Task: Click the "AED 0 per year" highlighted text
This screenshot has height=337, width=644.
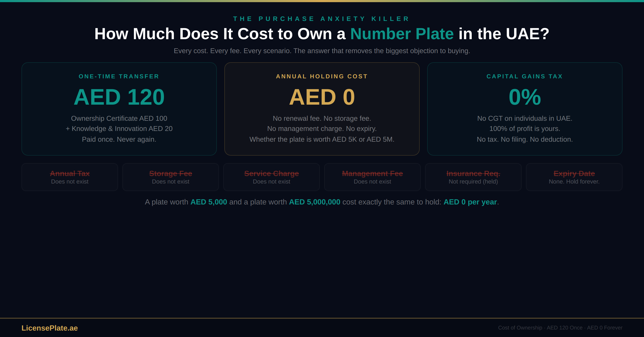Action: (470, 202)
